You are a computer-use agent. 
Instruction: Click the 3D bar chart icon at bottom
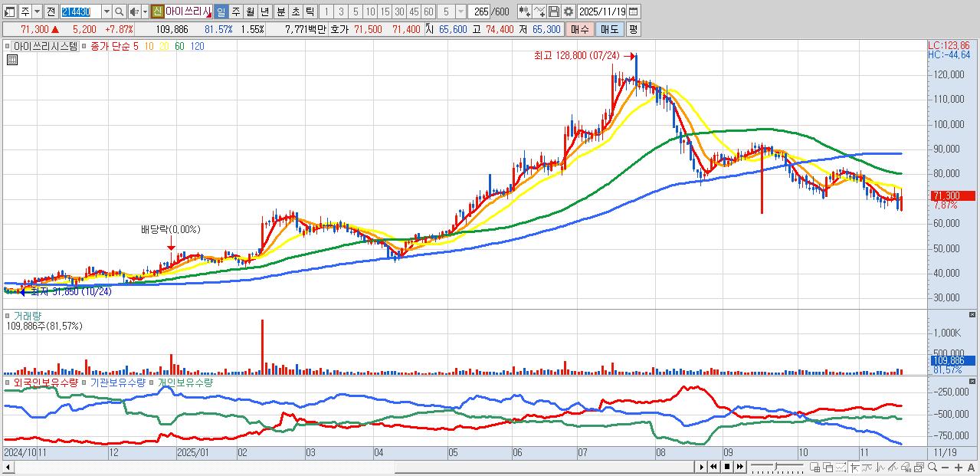(x=906, y=467)
